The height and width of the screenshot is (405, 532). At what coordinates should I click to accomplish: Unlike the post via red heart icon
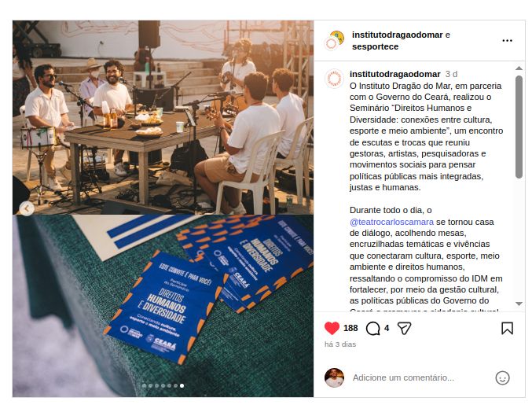332,328
